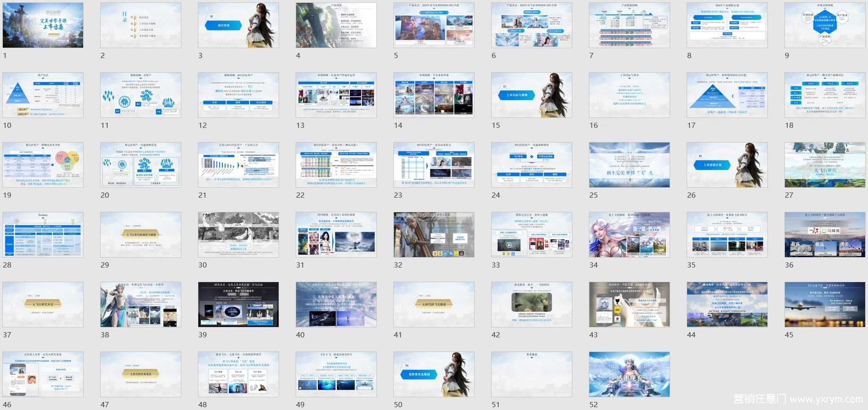
Task: Click slide 33 thumbnail
Action: click(x=532, y=234)
